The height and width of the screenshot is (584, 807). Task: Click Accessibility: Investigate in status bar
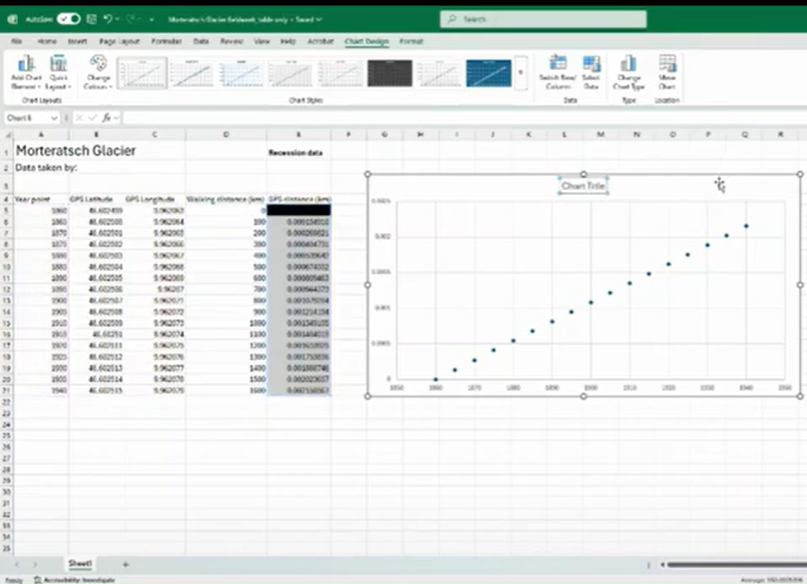point(75,580)
